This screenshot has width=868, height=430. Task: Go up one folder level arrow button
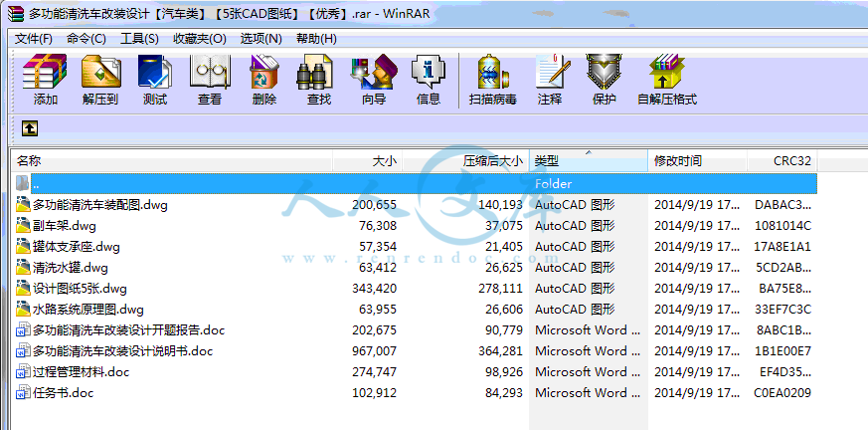point(30,128)
